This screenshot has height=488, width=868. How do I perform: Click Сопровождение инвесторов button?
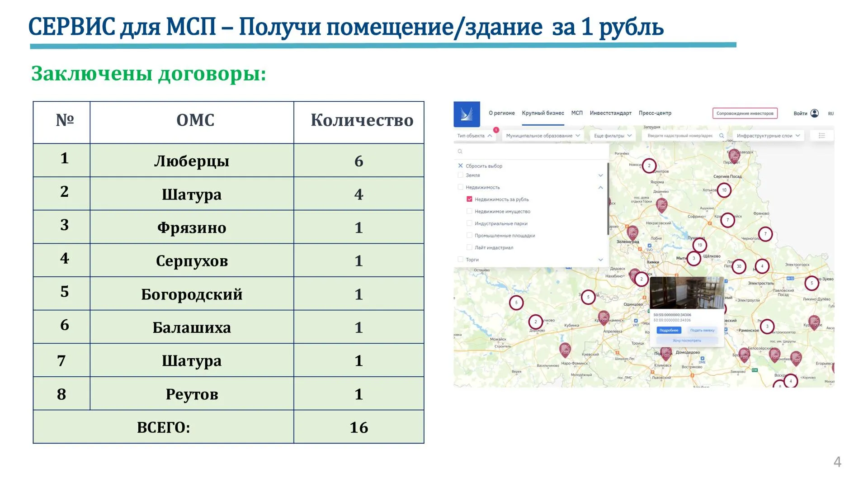[x=745, y=113]
